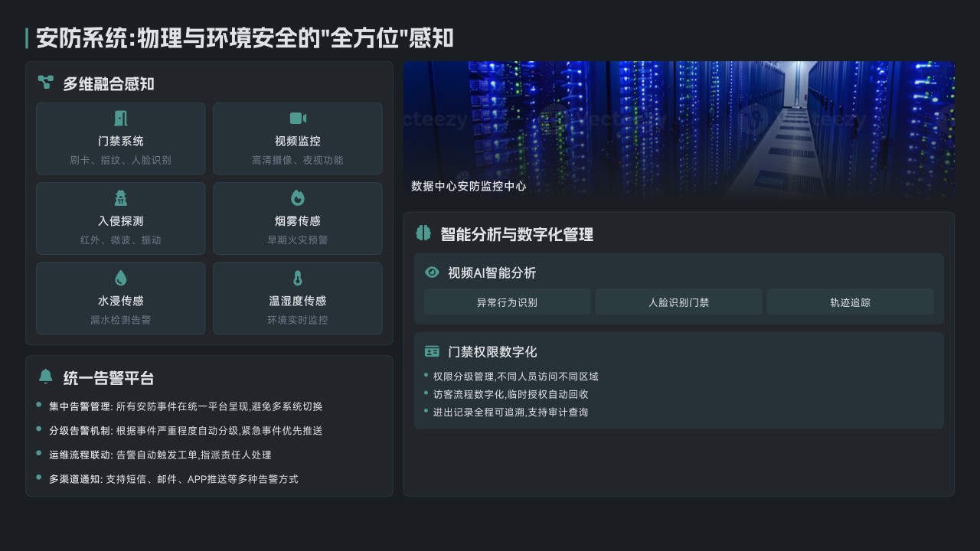The width and height of the screenshot is (980, 551).
Task: Click the water drop icon above 水浸传感
Action: coord(120,278)
